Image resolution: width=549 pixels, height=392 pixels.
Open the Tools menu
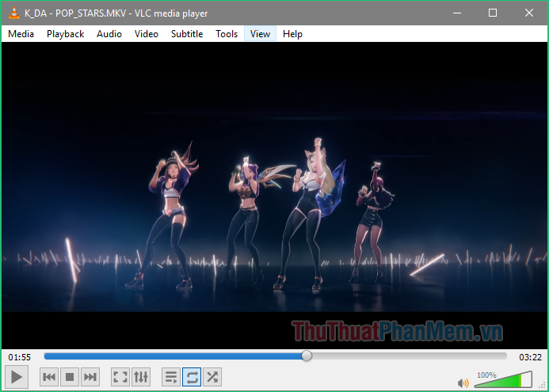pyautogui.click(x=227, y=34)
